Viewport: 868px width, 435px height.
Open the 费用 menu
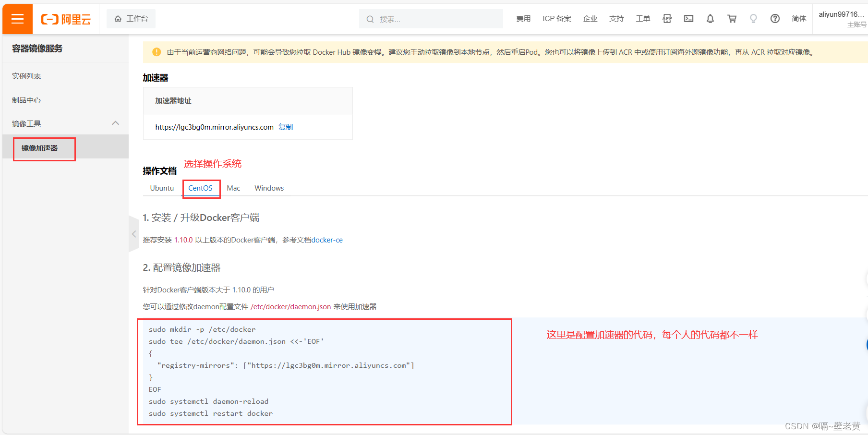tap(523, 19)
